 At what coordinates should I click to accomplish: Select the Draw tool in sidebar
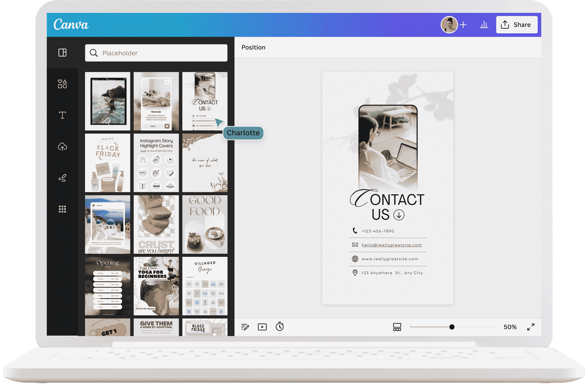coord(62,178)
